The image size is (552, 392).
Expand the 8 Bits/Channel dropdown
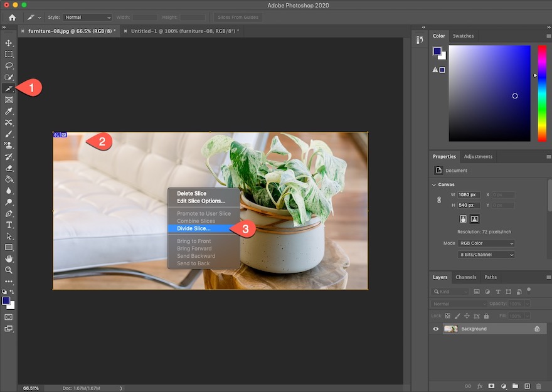(x=486, y=255)
